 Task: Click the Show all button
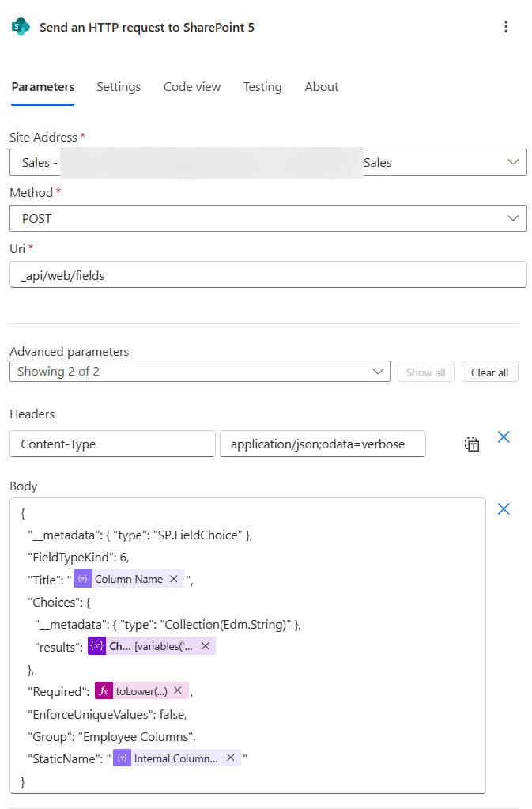pyautogui.click(x=426, y=372)
